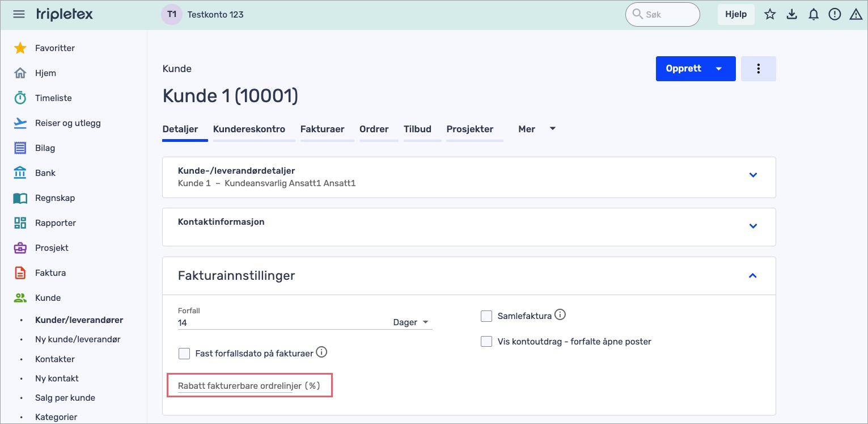This screenshot has height=424, width=868.
Task: Open the Opprett dropdown arrow
Action: pyautogui.click(x=719, y=69)
